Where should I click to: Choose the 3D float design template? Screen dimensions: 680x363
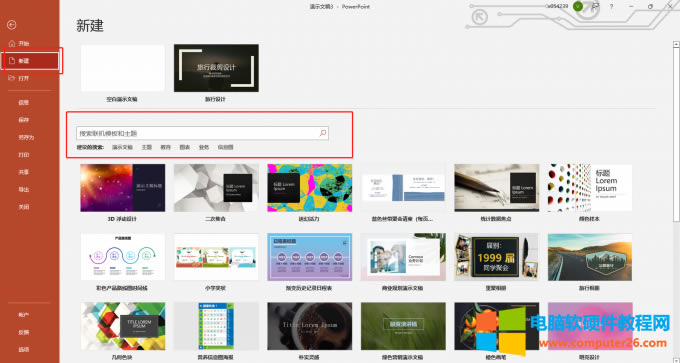[x=123, y=188]
